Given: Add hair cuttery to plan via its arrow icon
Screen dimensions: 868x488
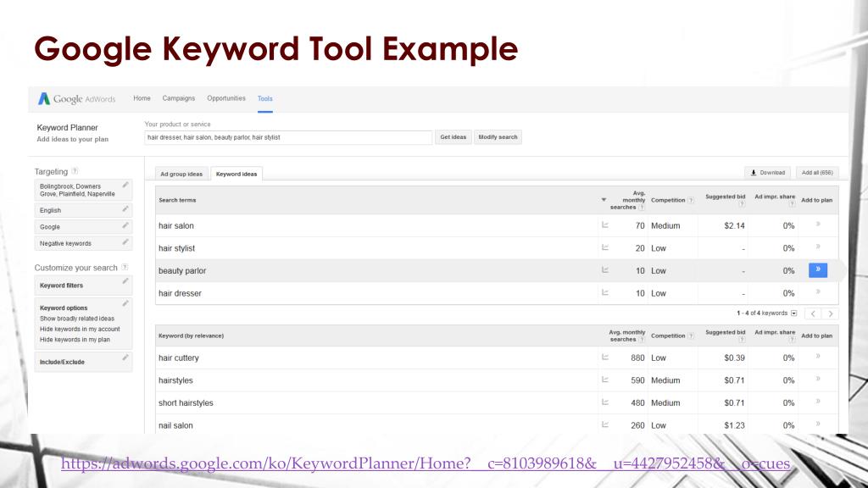Looking at the screenshot, I should click(x=818, y=357).
